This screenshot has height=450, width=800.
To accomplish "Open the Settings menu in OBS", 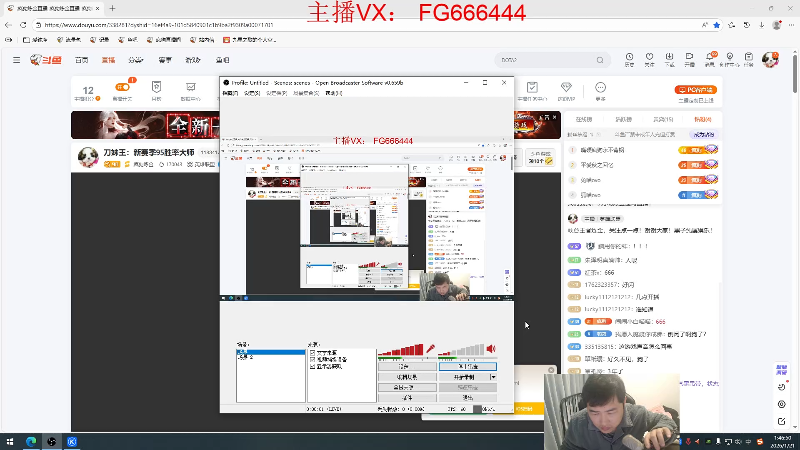I will (x=252, y=93).
